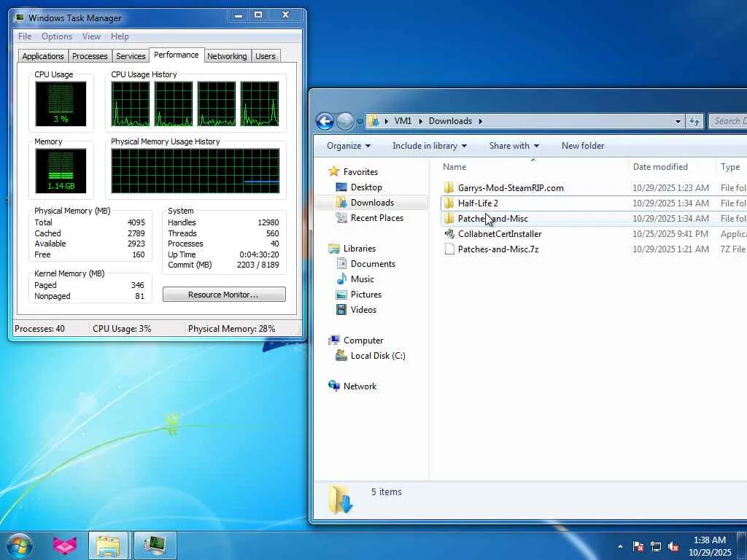Expand root arrow before VM1 breadcrumb
The width and height of the screenshot is (747, 560).
(387, 122)
